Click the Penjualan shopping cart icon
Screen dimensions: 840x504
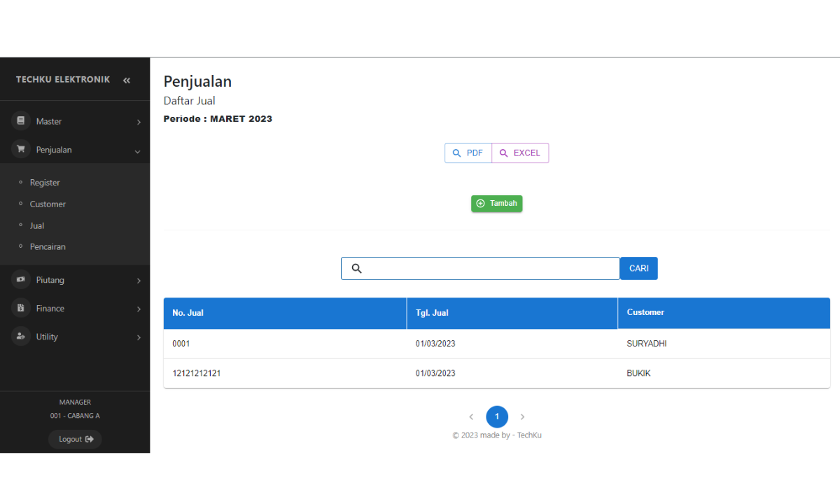(21, 149)
